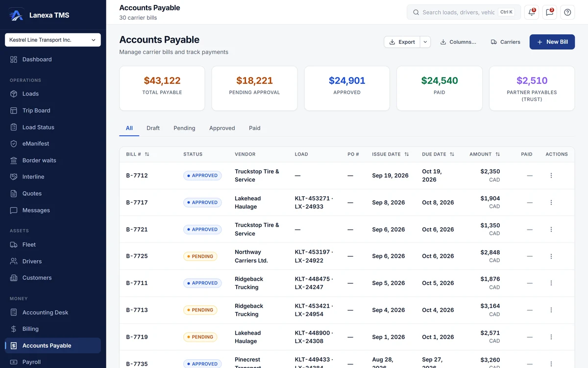Open the chat messages icon in header
Image resolution: width=588 pixels, height=368 pixels.
(x=549, y=12)
